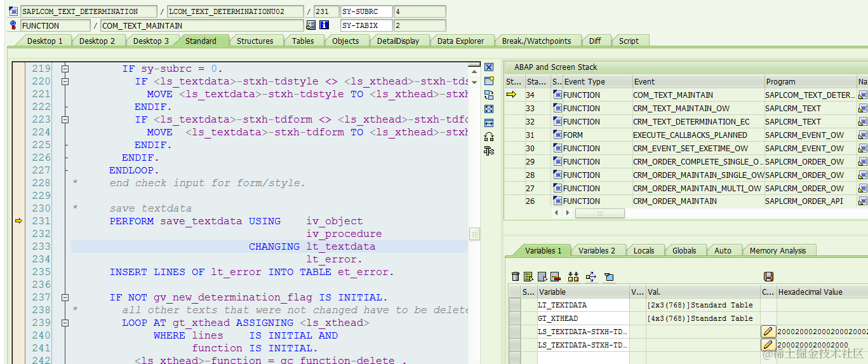Click the red-marked list icon in variables toolbar
Screen dimensions: 868x364
[x=555, y=276]
